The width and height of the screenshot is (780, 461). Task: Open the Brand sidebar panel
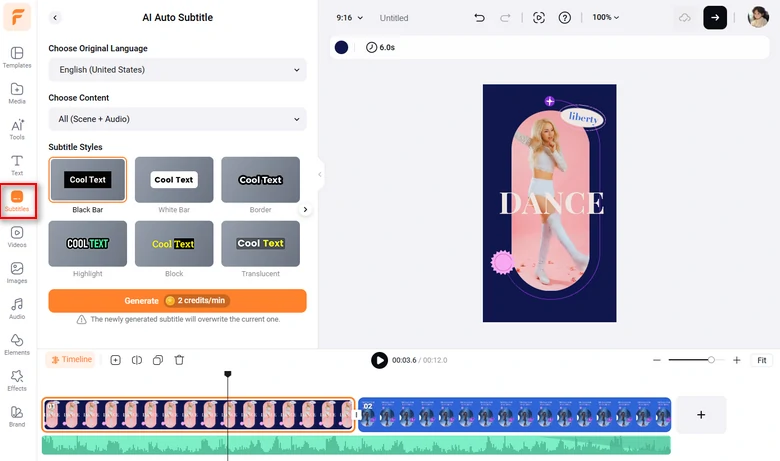(x=17, y=416)
